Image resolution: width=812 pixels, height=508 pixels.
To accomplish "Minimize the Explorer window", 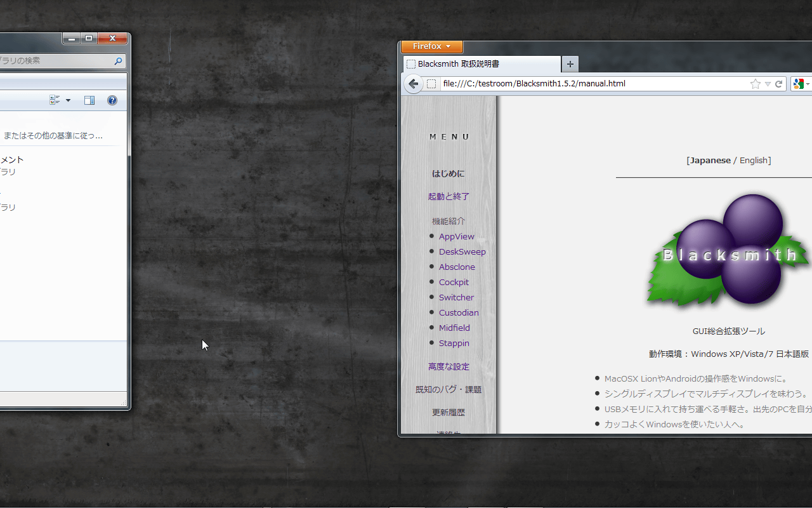I will [70, 38].
